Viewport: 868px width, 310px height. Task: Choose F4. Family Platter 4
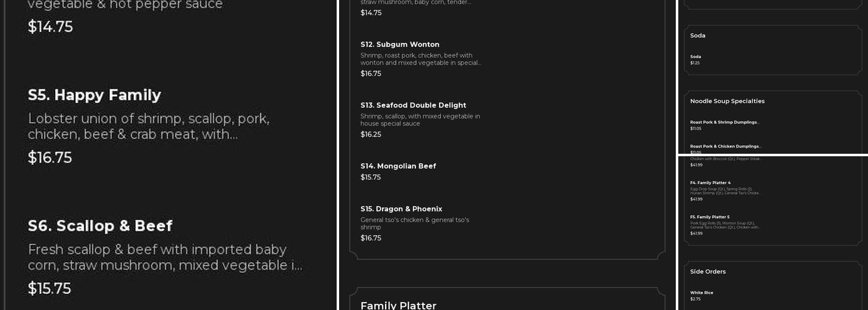pos(710,183)
